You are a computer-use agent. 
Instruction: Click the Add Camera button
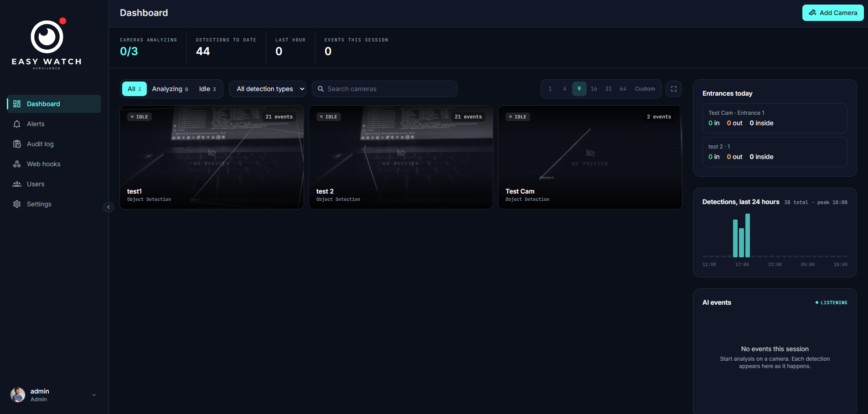click(x=833, y=13)
